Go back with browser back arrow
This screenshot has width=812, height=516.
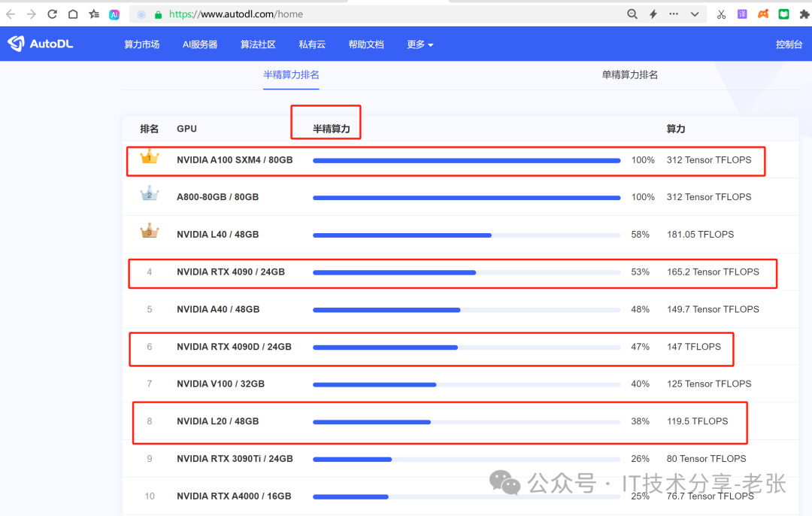tap(11, 14)
